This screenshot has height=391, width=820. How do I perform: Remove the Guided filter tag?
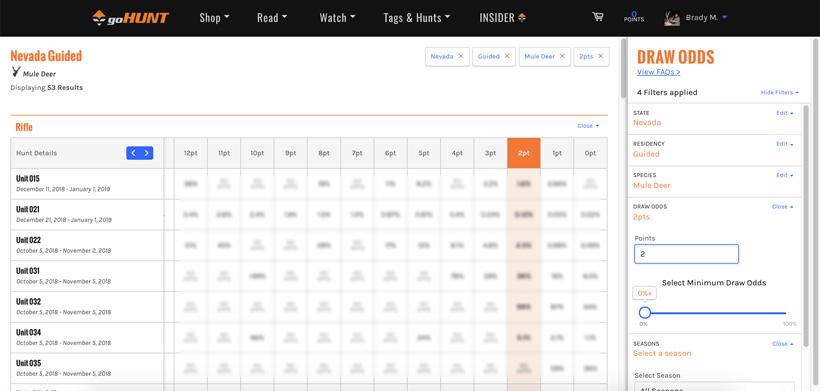click(507, 56)
